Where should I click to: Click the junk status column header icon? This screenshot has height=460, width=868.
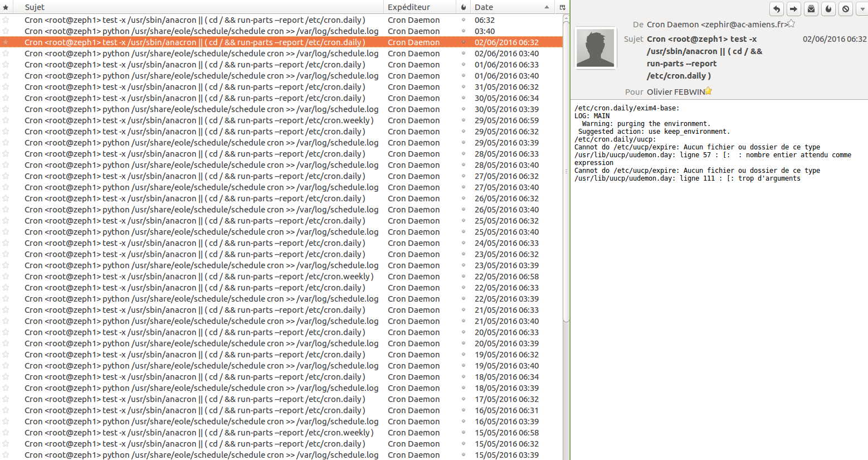[x=464, y=7]
